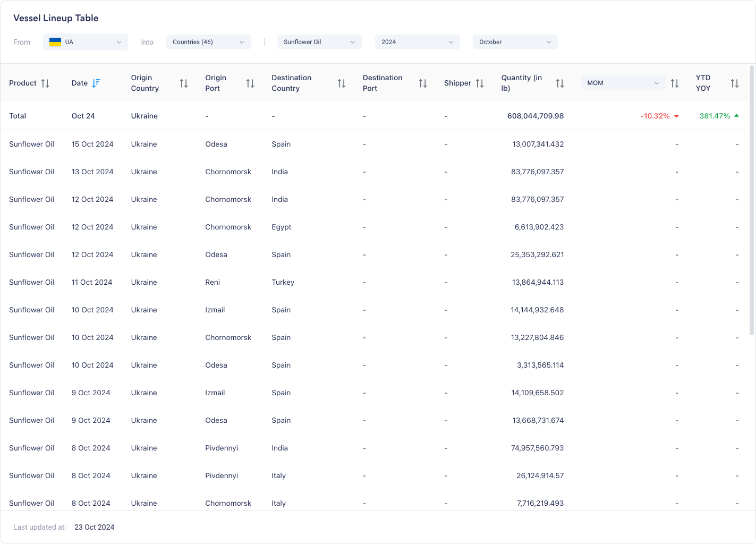Open the Sunflower Oil product dropdown
756x544 pixels.
320,42
